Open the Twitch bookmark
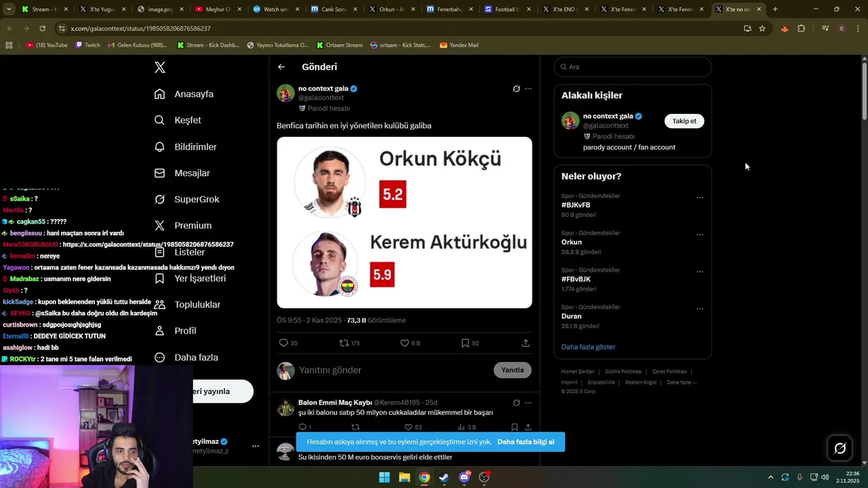This screenshot has height=488, width=868. [87, 45]
